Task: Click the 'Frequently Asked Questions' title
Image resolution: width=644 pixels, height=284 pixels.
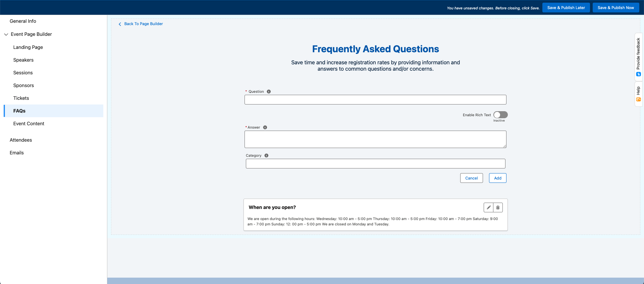Action: click(x=376, y=49)
